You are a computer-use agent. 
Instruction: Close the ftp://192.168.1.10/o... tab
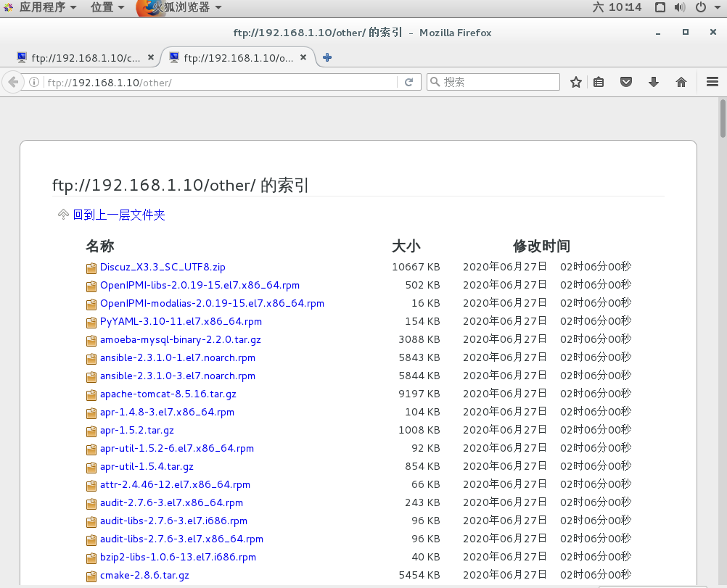click(303, 57)
